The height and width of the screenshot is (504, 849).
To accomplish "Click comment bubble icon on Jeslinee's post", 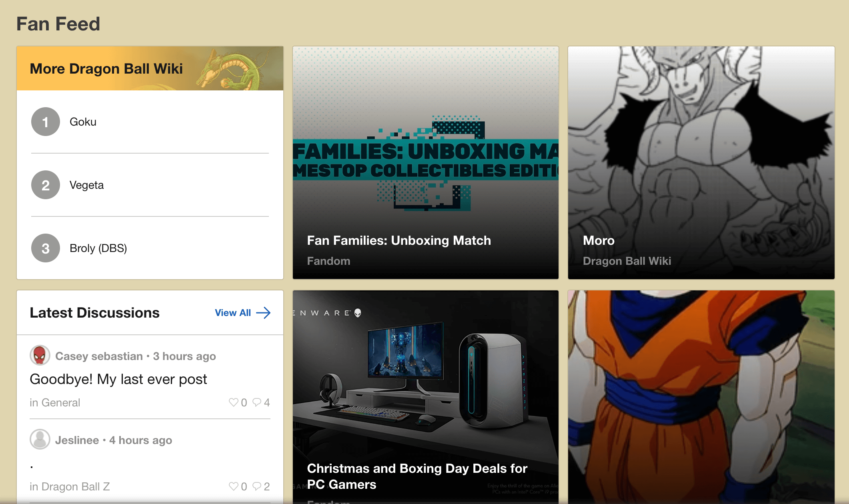I will coord(257,486).
